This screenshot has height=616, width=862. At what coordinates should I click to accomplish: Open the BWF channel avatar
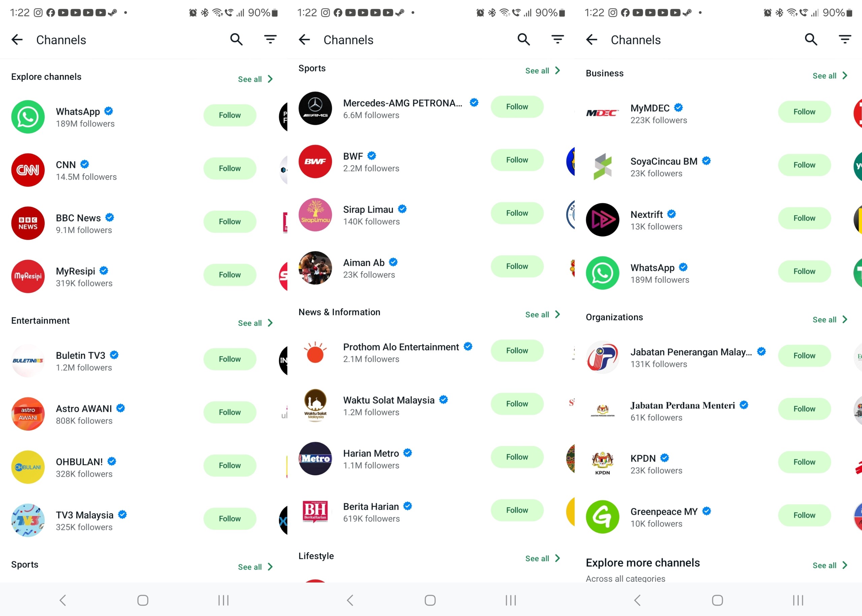point(315,161)
